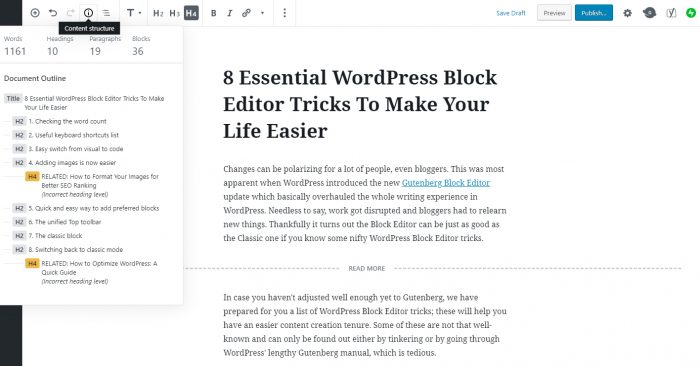Undo the last change
The image size is (700, 366).
[x=53, y=13]
